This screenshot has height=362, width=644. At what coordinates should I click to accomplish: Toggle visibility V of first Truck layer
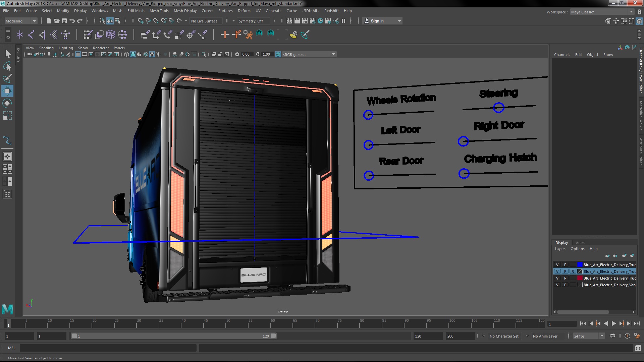[557, 265]
